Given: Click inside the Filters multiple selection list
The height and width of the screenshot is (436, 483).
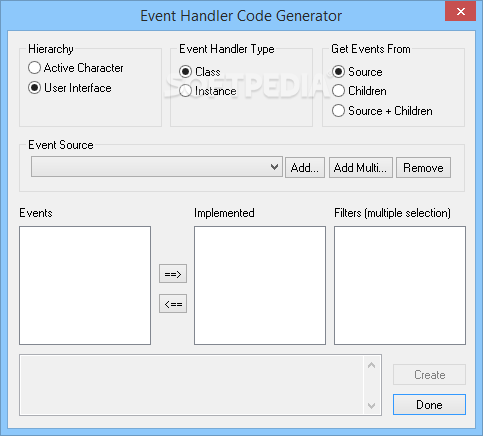Looking at the screenshot, I should coord(400,285).
